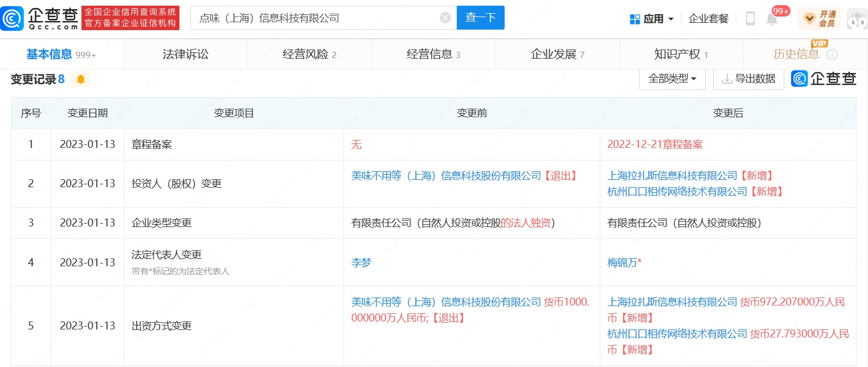Viewport: 868px width, 367px height.
Task: Open the mobile phone app icon
Action: (x=750, y=19)
